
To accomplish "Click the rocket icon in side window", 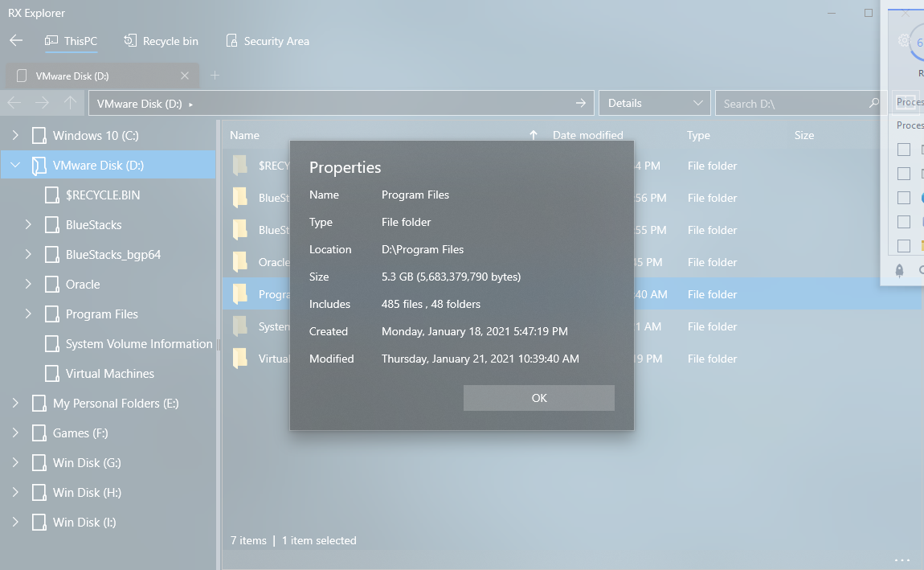I will click(899, 270).
